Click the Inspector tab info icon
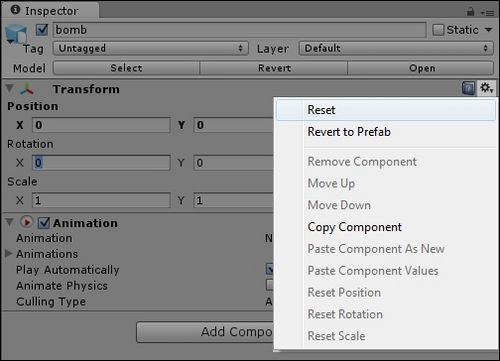This screenshot has width=500, height=361. coord(15,10)
